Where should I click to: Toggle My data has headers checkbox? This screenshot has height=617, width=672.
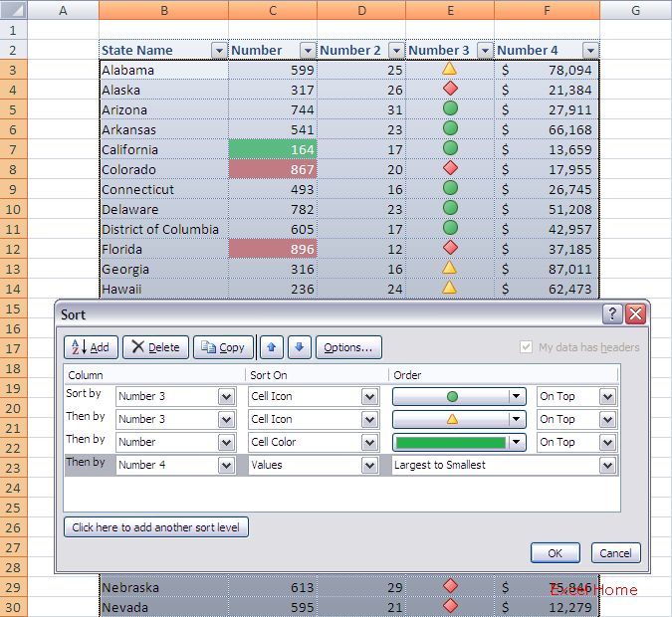tap(526, 347)
